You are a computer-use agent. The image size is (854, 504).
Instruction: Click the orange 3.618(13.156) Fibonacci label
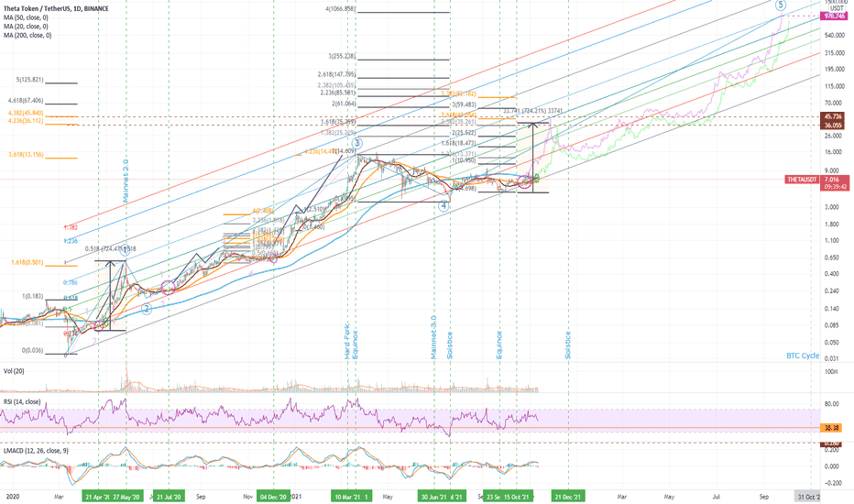26,155
